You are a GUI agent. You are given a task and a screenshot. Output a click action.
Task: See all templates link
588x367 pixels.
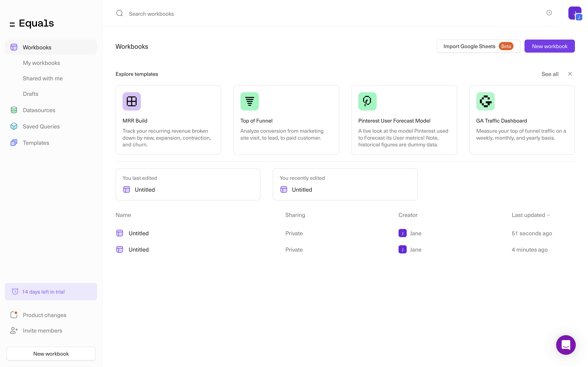[550, 74]
